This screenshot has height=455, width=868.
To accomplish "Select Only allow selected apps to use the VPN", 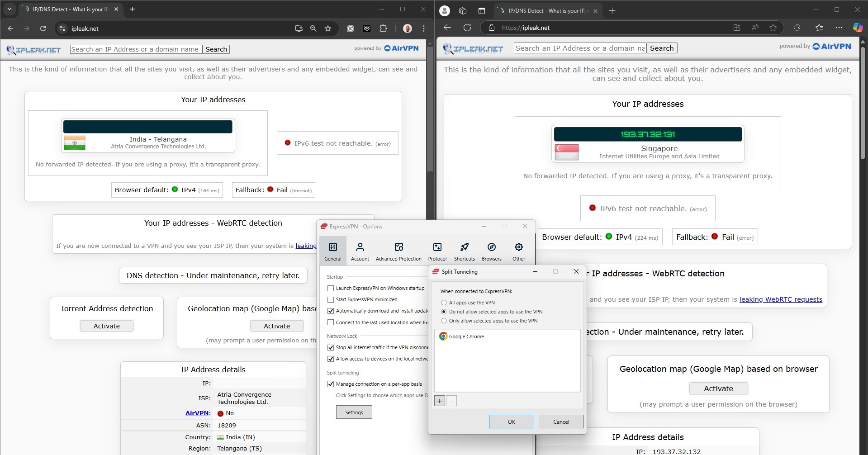I will coord(444,321).
